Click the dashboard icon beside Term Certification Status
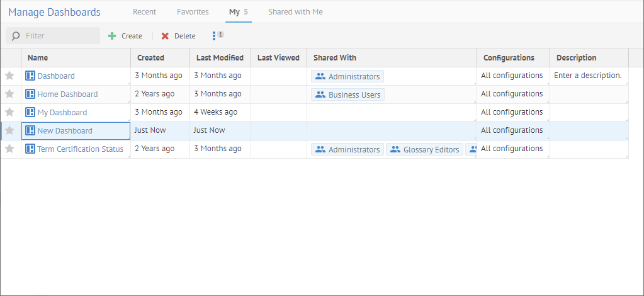The image size is (644, 296). pos(30,149)
